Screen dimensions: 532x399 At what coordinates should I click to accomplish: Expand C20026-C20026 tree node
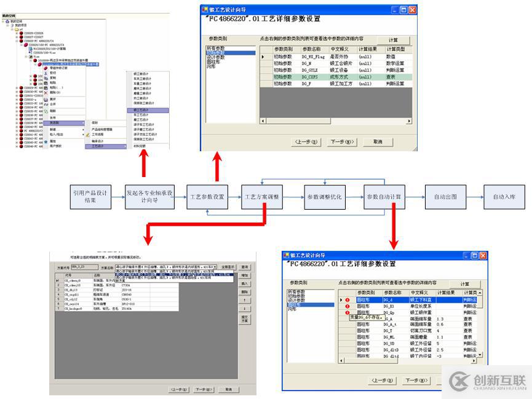pyautogui.click(x=17, y=33)
